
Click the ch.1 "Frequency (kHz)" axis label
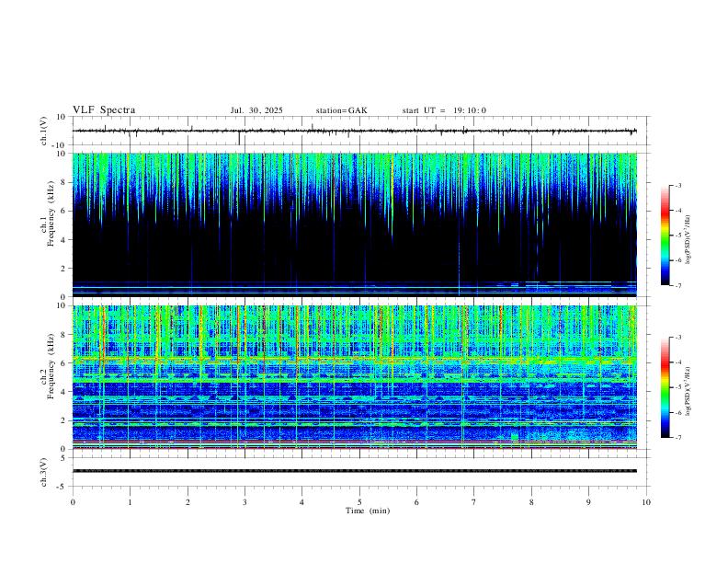(x=51, y=214)
